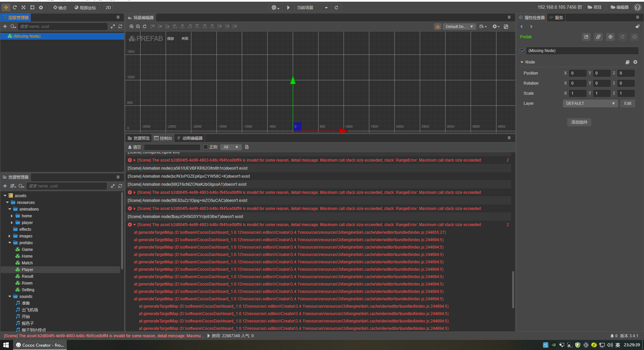Refresh the hierarchy panel
This screenshot has width=644, height=350.
pos(120,26)
